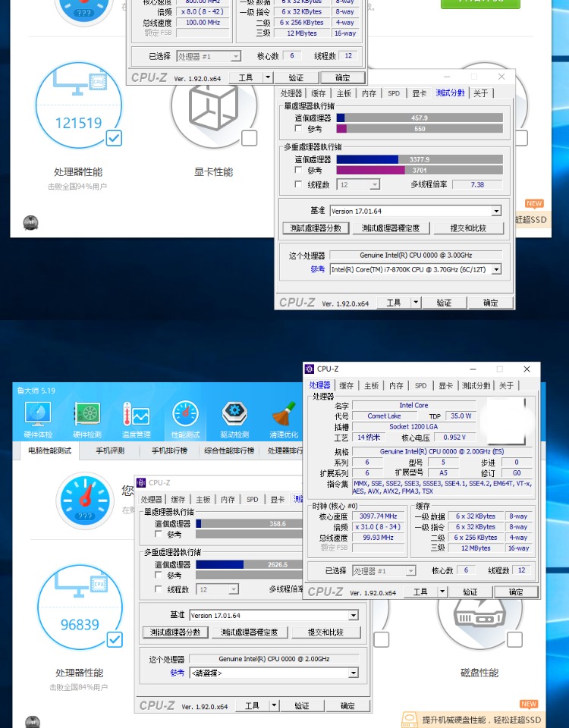This screenshot has width=569, height=728.
Task: Click 提交和比较 in the 457.9 score window
Action: coord(468,228)
